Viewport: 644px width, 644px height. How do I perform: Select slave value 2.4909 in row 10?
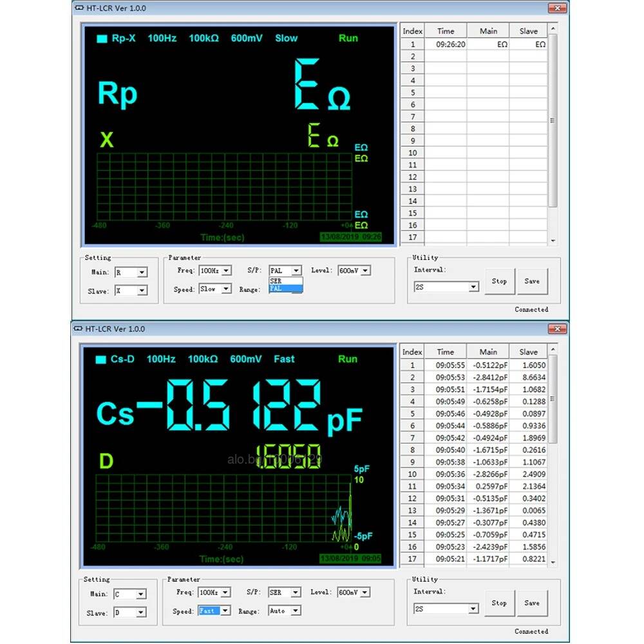pyautogui.click(x=528, y=475)
